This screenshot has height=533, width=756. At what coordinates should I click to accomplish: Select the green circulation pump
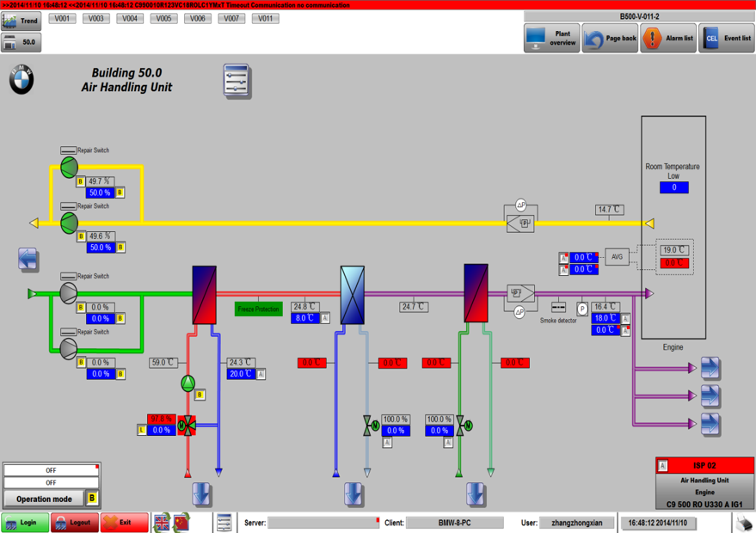188,383
